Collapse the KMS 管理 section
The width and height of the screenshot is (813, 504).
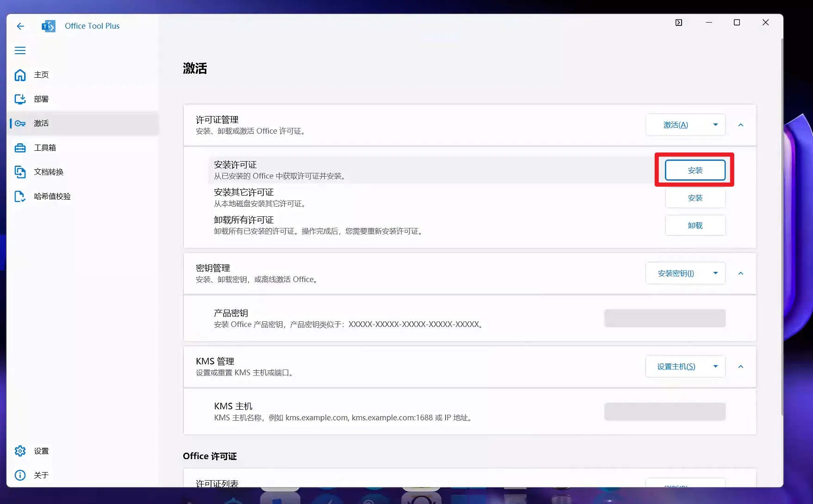point(741,367)
